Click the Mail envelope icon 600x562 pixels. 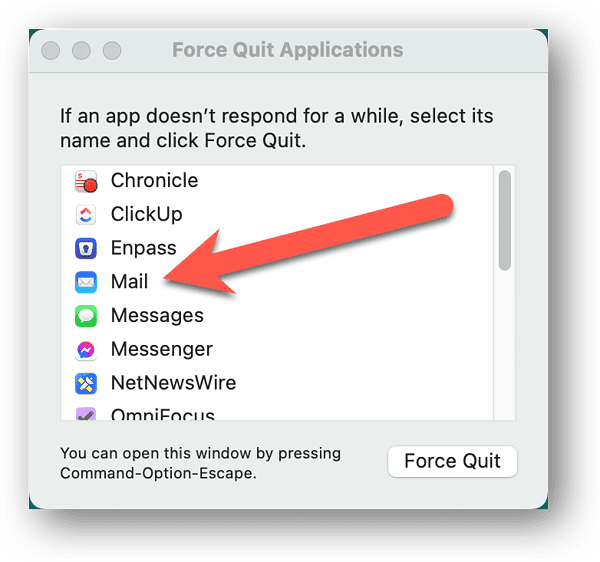point(87,282)
